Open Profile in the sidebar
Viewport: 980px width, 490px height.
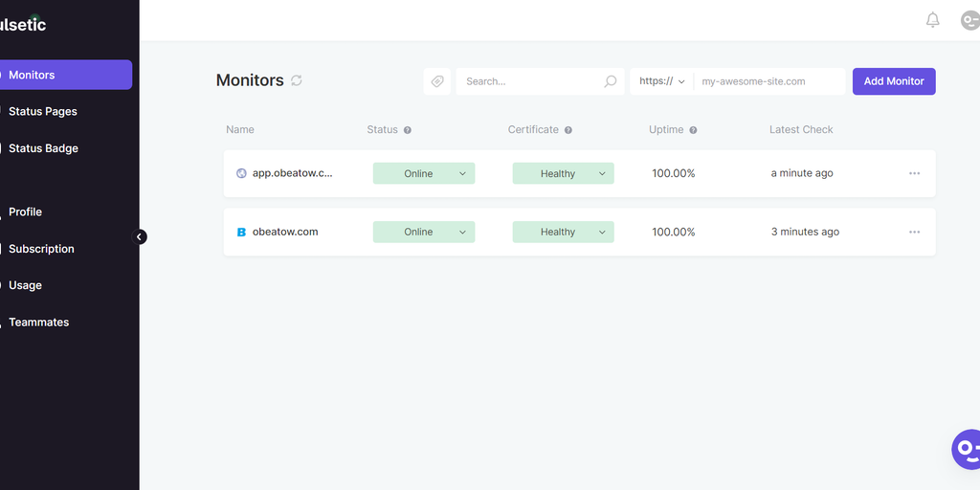coord(25,212)
